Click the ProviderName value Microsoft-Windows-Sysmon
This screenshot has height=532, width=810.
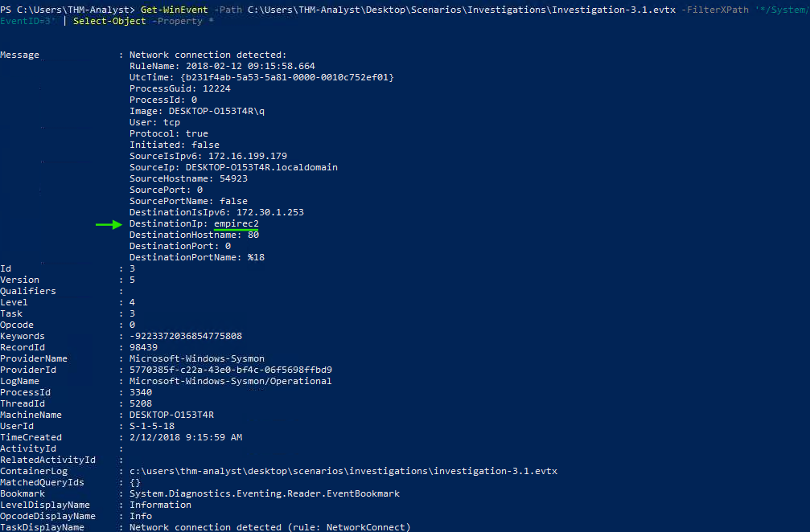[197, 359]
